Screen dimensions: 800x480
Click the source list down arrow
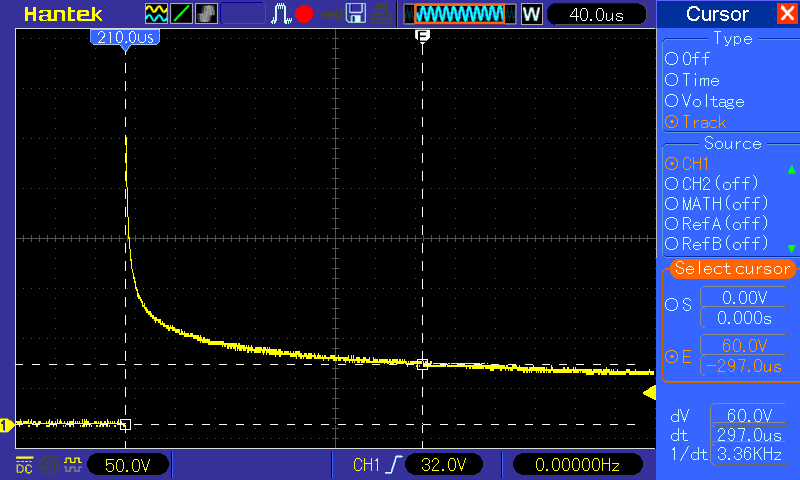tap(791, 248)
